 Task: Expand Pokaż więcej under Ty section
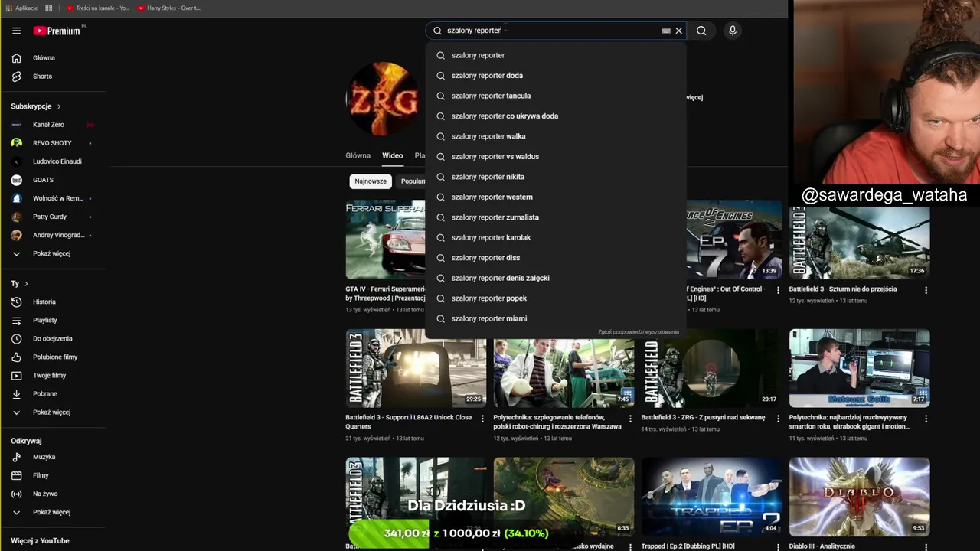51,412
